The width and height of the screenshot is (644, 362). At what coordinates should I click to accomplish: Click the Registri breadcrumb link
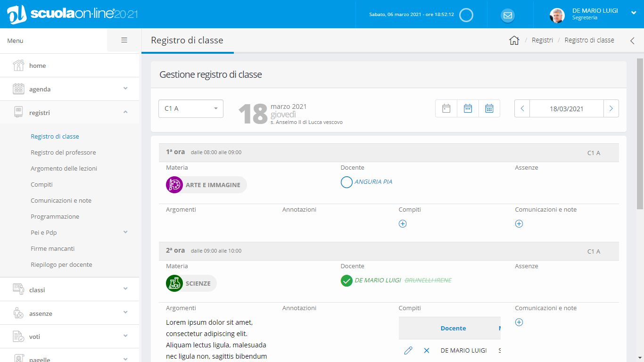pyautogui.click(x=542, y=41)
